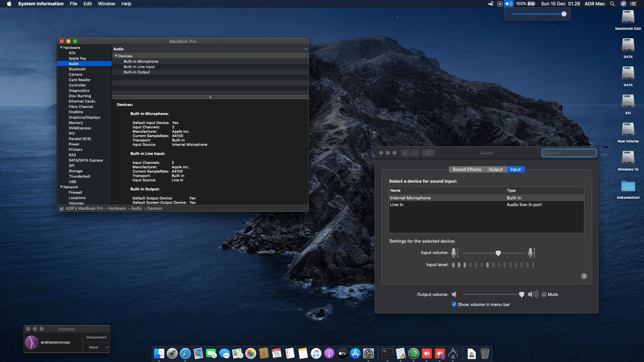Screen dimensions: 644x362
Task: Open the Window menu
Action: pyautogui.click(x=106, y=4)
